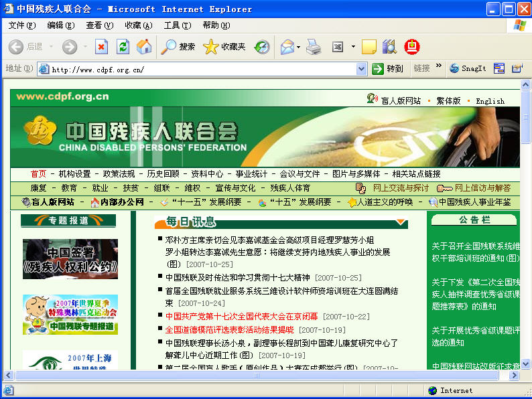Click the green Go arrow (转到)
This screenshot has height=399, width=532.
378,69
